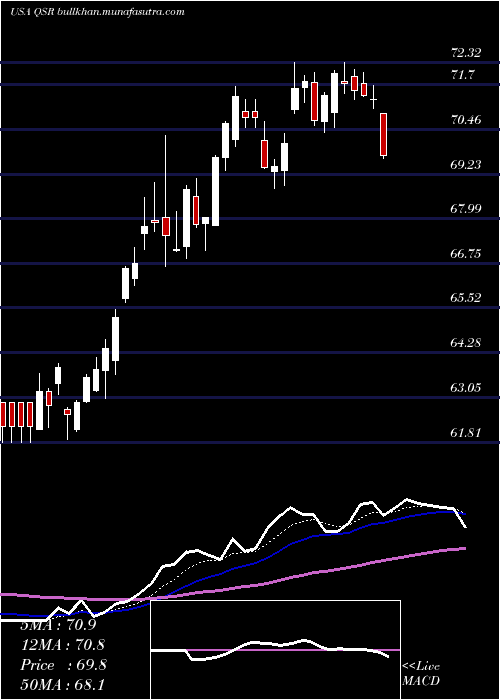This screenshot has width=500, height=700.
Task: Select the 64.28 price axis label
Action: point(466,342)
